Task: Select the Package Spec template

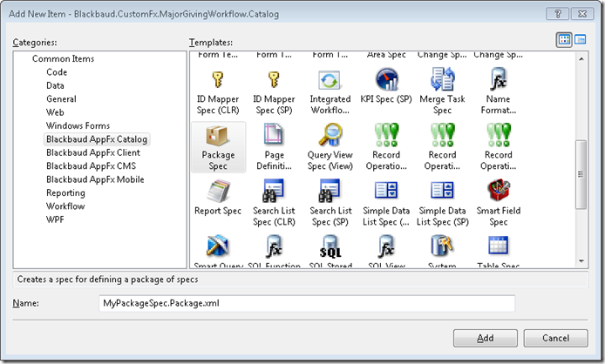Action: (x=219, y=147)
